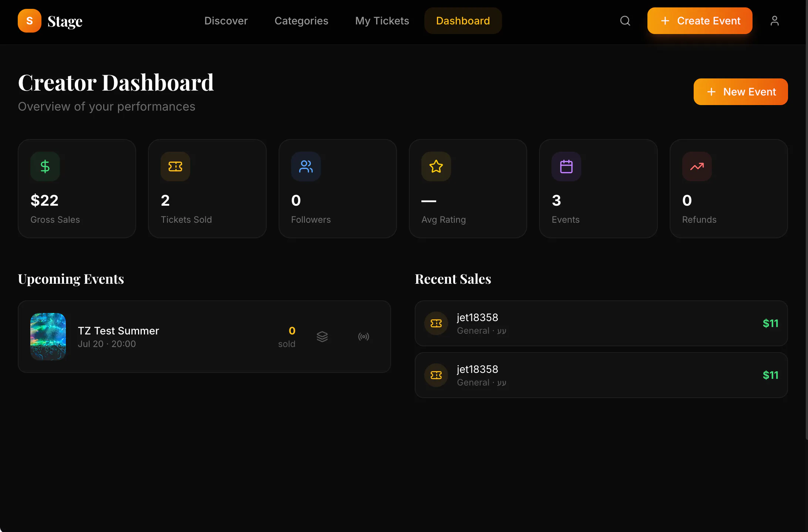Image resolution: width=808 pixels, height=532 pixels.
Task: Click the 0 Refunds value
Action: point(687,201)
